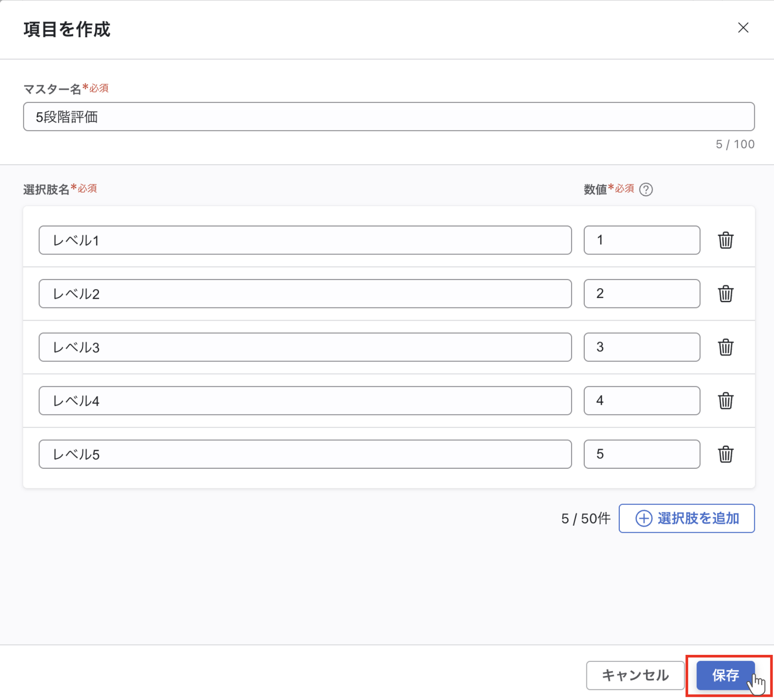Screen dimensions: 774x700
Task: Delete the レベル2 option row
Action: [725, 293]
